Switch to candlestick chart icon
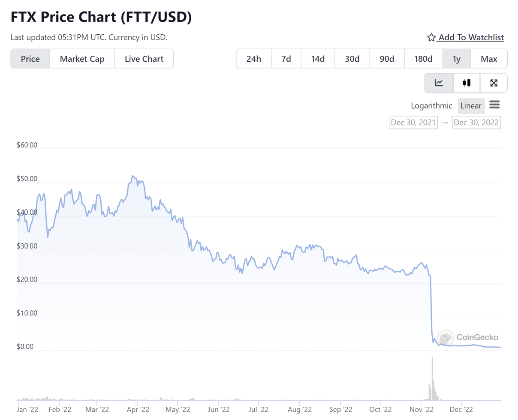Screen dimensions: 518x420 click(467, 83)
